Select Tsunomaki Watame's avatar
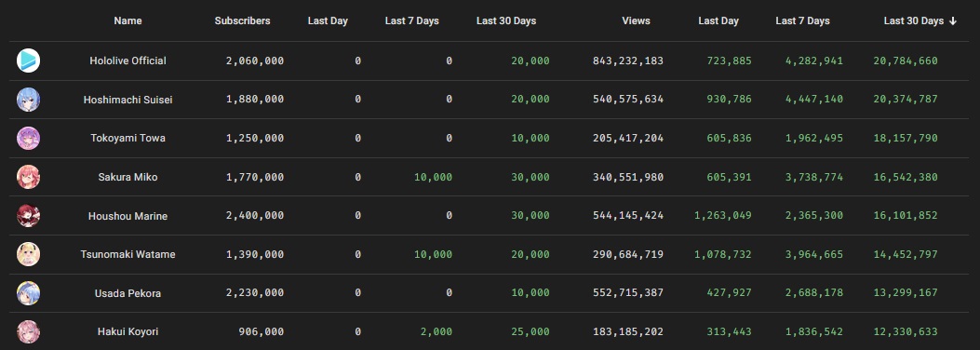Viewport: 980px width, 350px height. [x=28, y=254]
